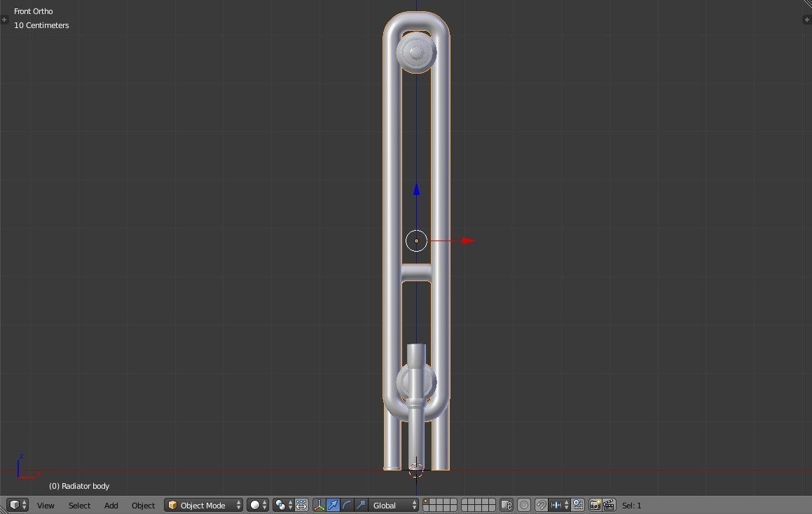Toggle manipulate center points button
812x514 pixels.
301,505
